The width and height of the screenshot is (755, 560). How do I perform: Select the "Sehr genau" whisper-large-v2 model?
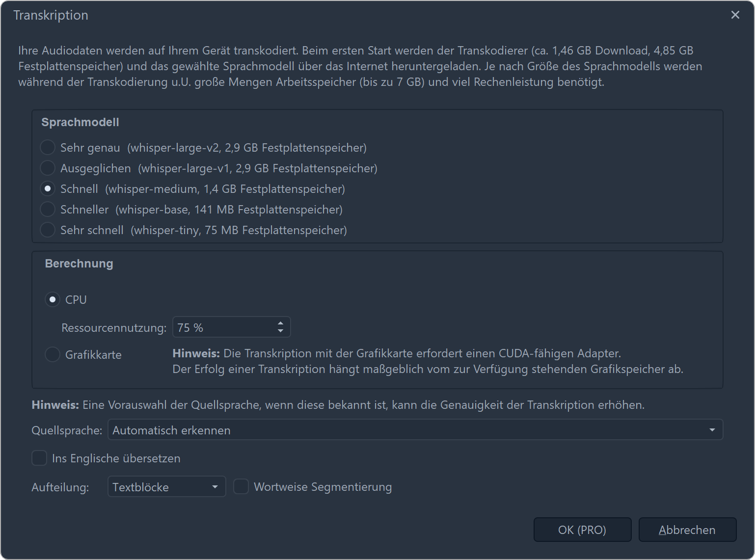(x=48, y=147)
